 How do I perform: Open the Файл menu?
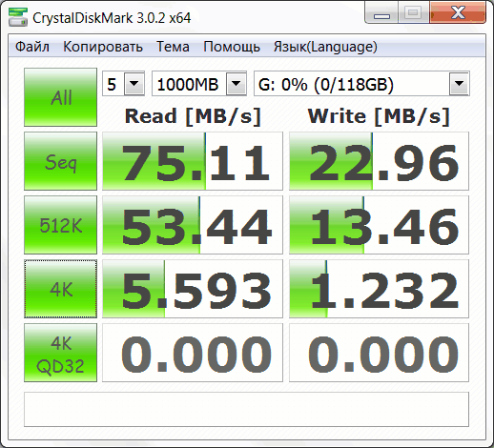point(32,47)
